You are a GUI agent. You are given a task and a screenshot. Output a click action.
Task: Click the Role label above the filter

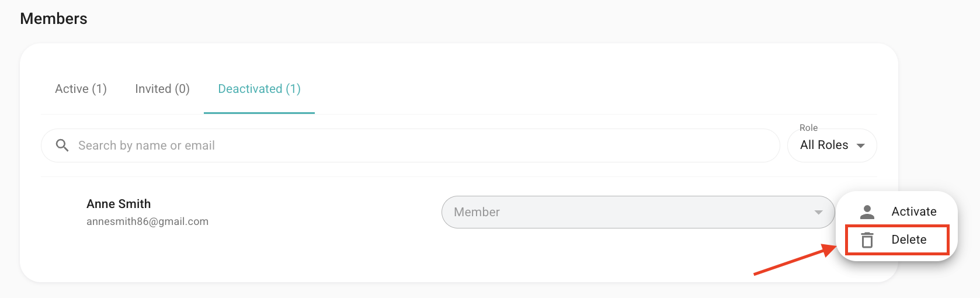tap(808, 127)
